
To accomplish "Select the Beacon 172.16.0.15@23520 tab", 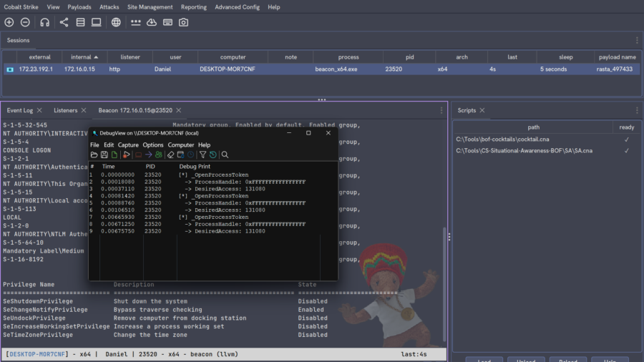I will [135, 110].
